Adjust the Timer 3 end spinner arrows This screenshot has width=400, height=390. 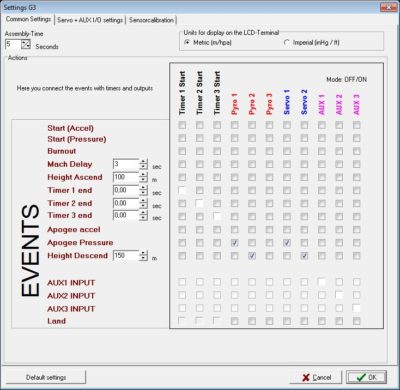coord(143,216)
